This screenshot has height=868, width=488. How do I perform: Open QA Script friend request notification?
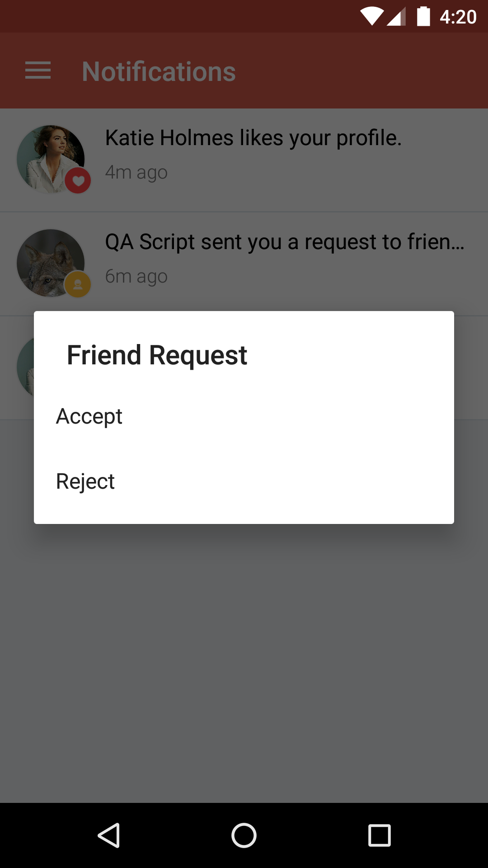pyautogui.click(x=244, y=264)
